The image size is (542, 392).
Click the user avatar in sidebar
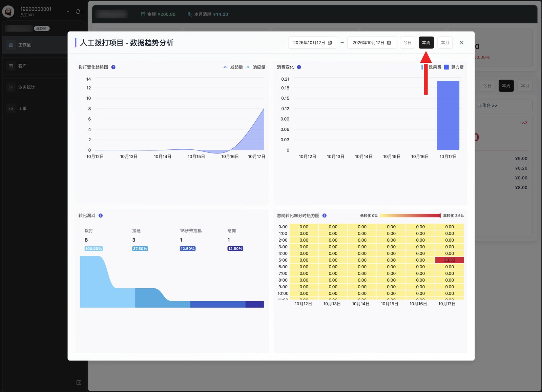tap(8, 12)
